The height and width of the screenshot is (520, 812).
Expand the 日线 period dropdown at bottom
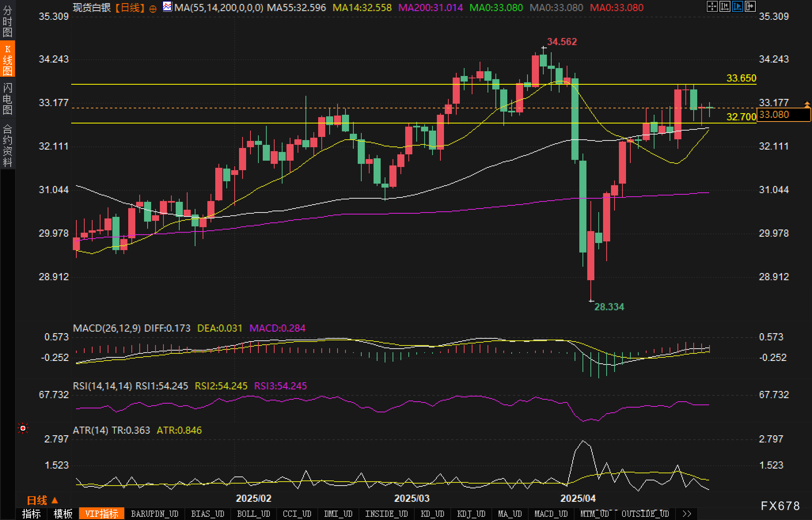click(42, 500)
